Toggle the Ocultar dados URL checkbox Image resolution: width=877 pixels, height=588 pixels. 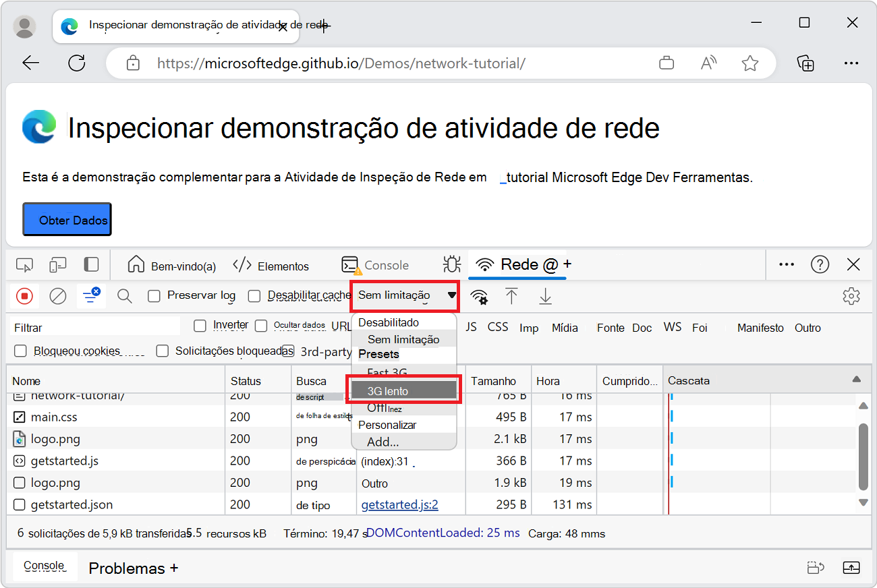(261, 326)
